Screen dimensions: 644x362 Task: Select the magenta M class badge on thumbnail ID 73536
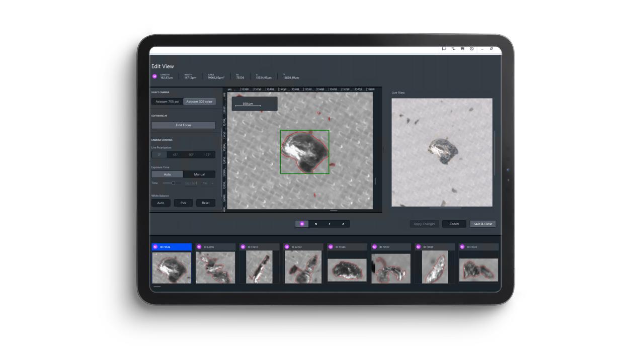155,246
